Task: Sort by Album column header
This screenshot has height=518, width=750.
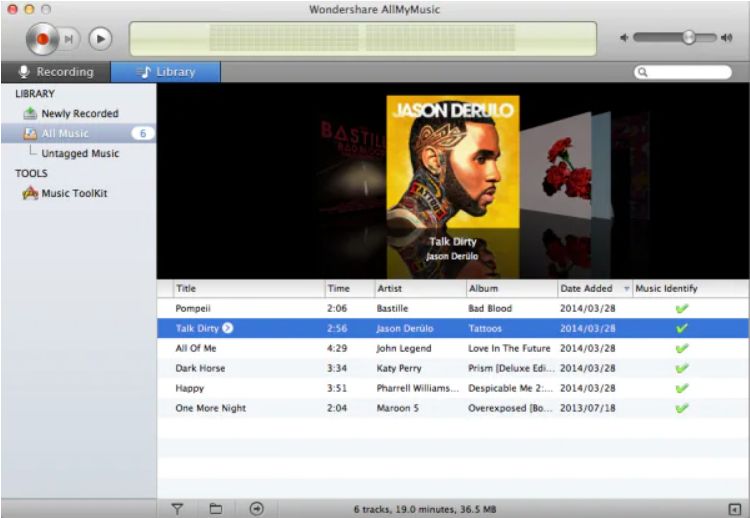Action: point(512,288)
